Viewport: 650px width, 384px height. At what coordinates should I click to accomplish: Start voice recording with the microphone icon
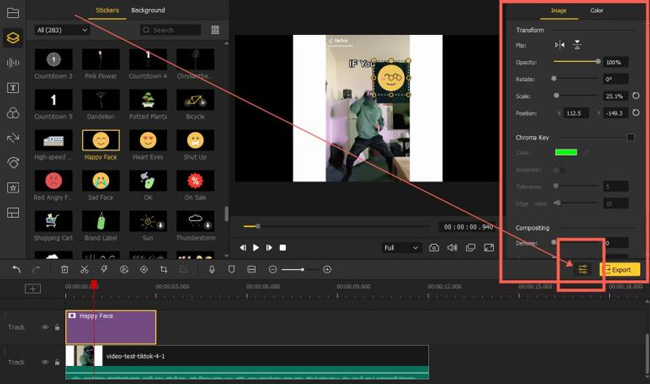[x=212, y=270]
